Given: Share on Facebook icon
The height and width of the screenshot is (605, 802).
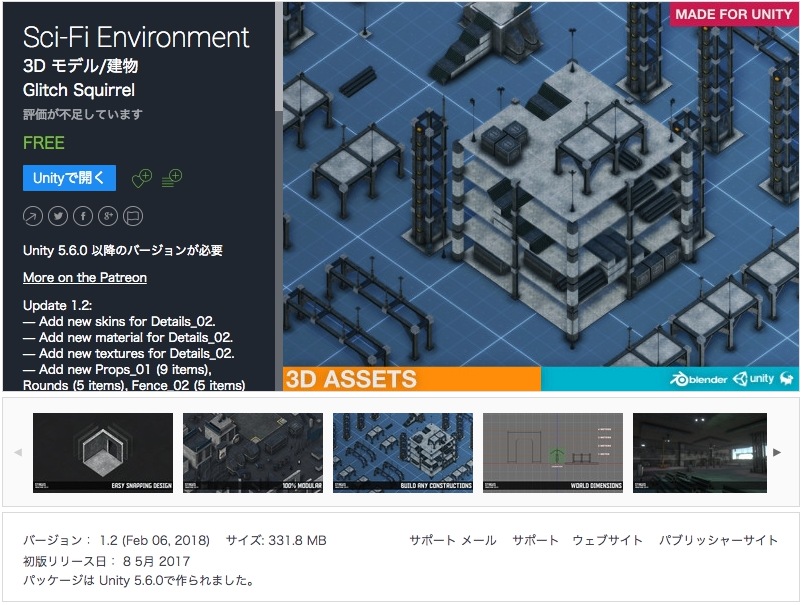Looking at the screenshot, I should click(83, 216).
